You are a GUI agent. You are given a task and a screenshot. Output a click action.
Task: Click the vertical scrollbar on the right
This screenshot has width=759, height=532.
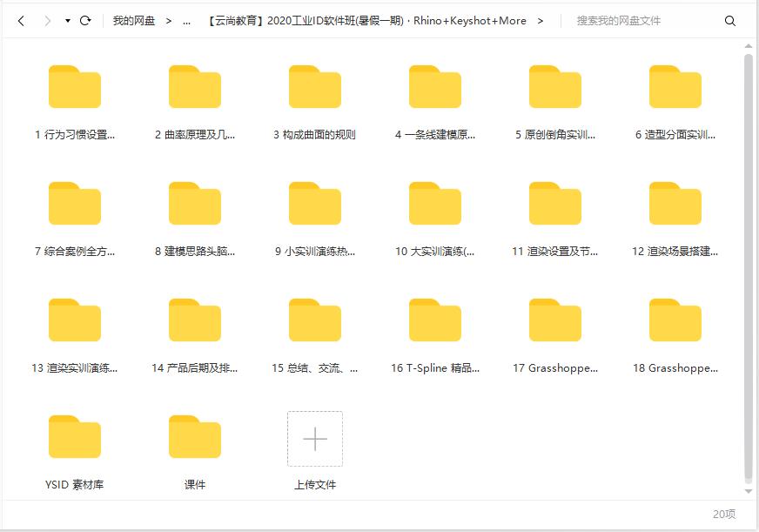749,261
